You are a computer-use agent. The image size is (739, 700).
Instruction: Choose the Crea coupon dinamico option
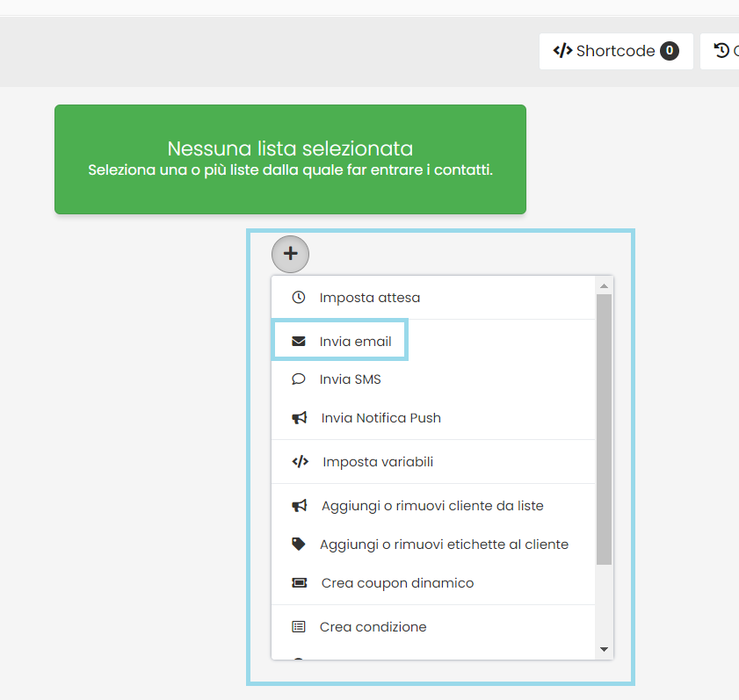(x=397, y=583)
